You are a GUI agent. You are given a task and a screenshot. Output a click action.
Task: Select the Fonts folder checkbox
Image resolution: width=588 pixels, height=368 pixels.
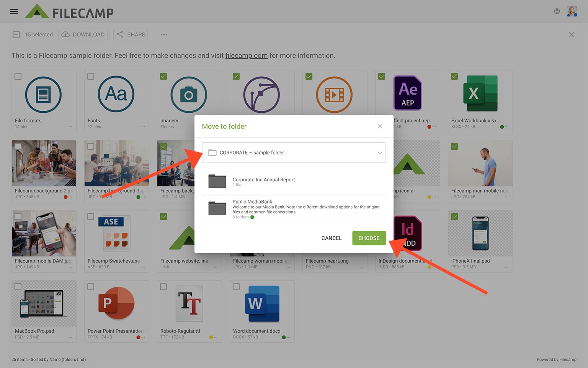click(x=91, y=76)
